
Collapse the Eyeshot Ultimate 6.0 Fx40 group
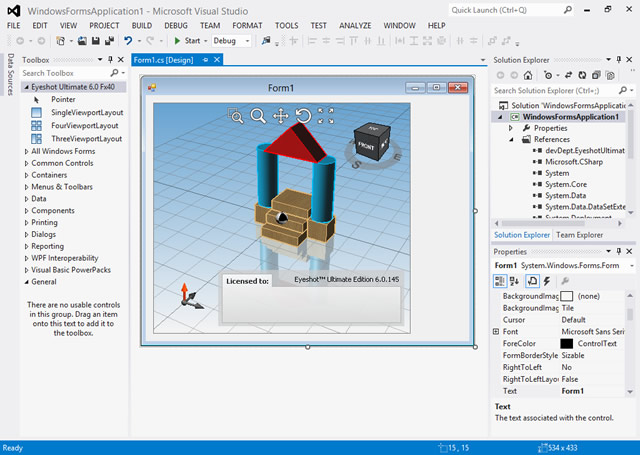tap(27, 87)
